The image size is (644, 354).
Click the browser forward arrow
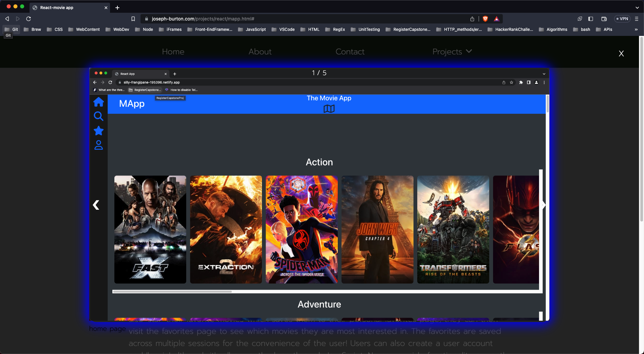(x=18, y=19)
